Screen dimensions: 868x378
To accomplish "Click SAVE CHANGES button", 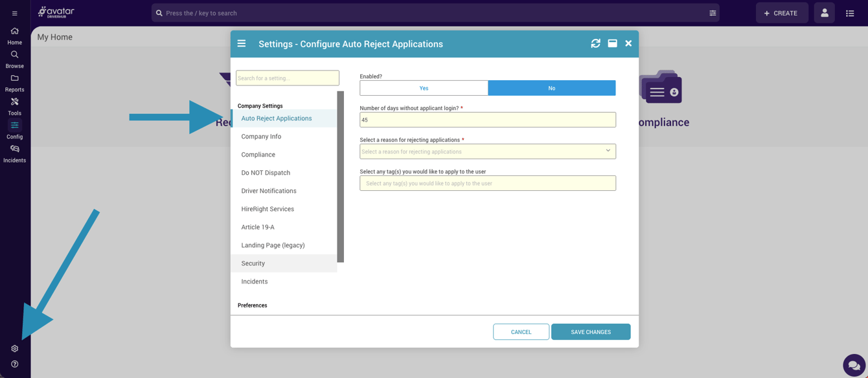I will 591,332.
